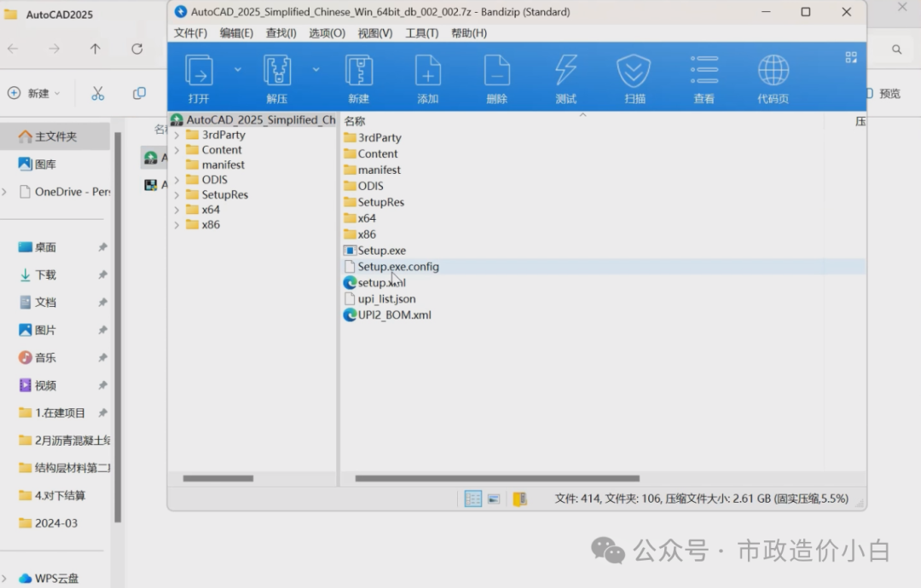Select ODIS folder in file list
This screenshot has width=921, height=588.
[363, 186]
